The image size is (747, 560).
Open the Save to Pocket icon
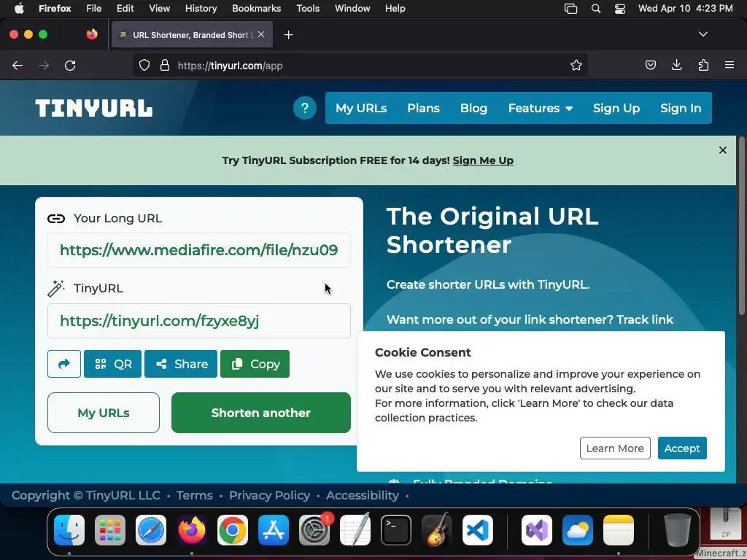(650, 66)
